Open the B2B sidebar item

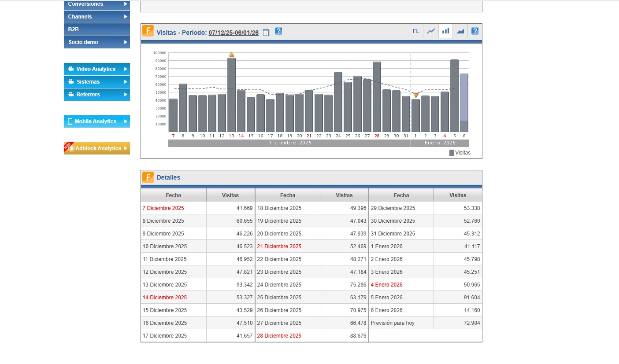96,29
